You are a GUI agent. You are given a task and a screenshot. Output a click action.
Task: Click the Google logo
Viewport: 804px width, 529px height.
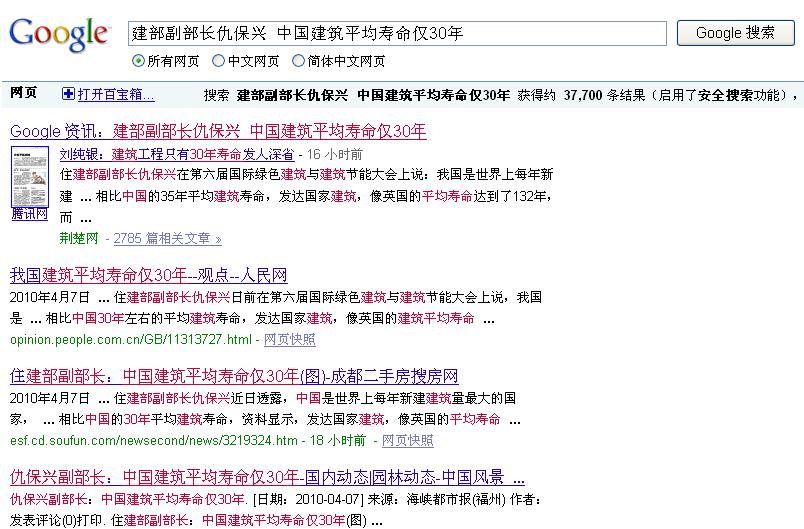pos(59,34)
